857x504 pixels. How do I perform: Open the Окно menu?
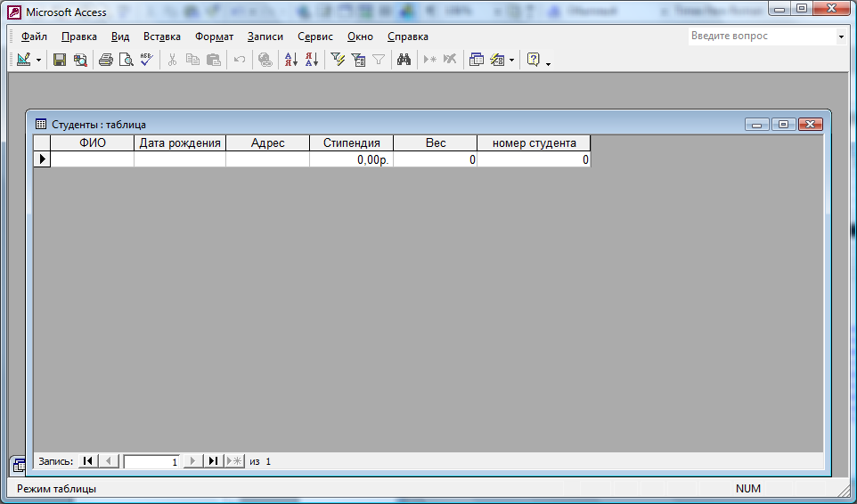[x=360, y=37]
